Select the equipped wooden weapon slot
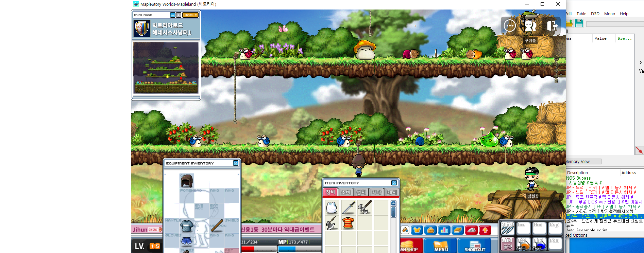Screen dimensions: 644x253 (x=217, y=225)
